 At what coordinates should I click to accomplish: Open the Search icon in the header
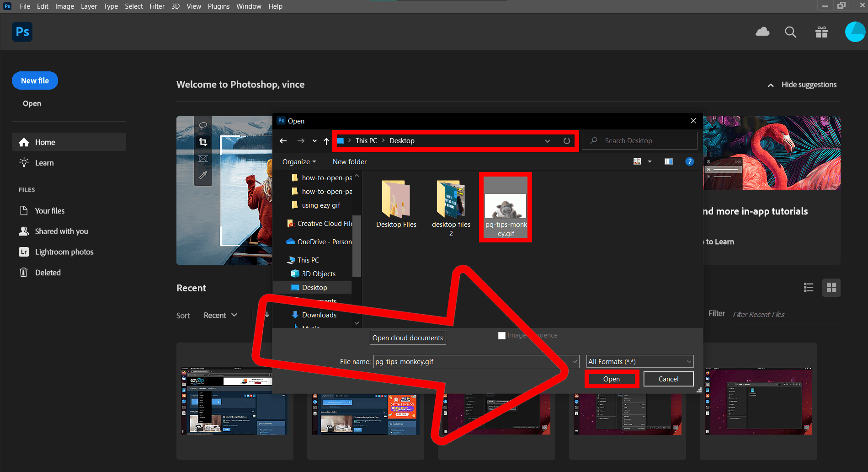coord(790,32)
